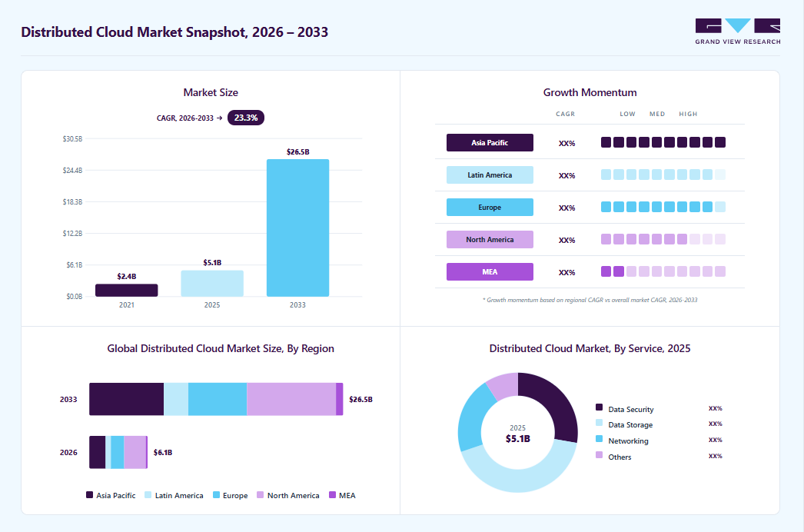The image size is (804, 532).
Task: Click the Data Security legend square
Action: coord(599,407)
